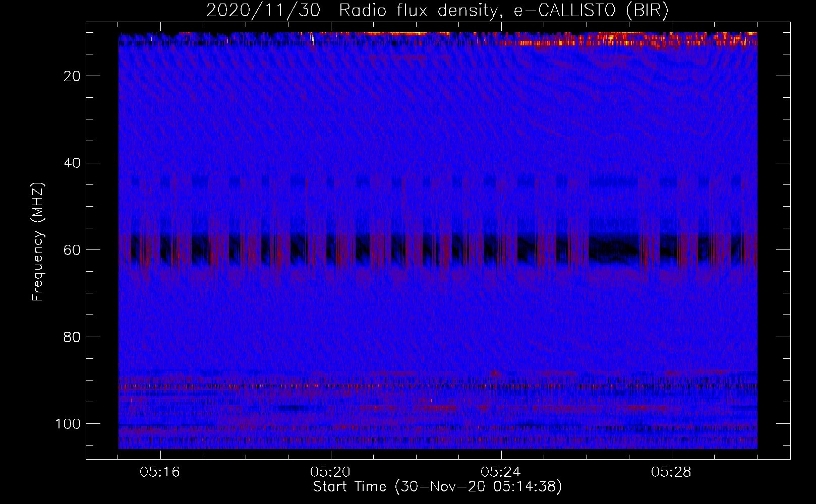Click the 'Frequency (MHZ)' y-axis label

point(38,241)
